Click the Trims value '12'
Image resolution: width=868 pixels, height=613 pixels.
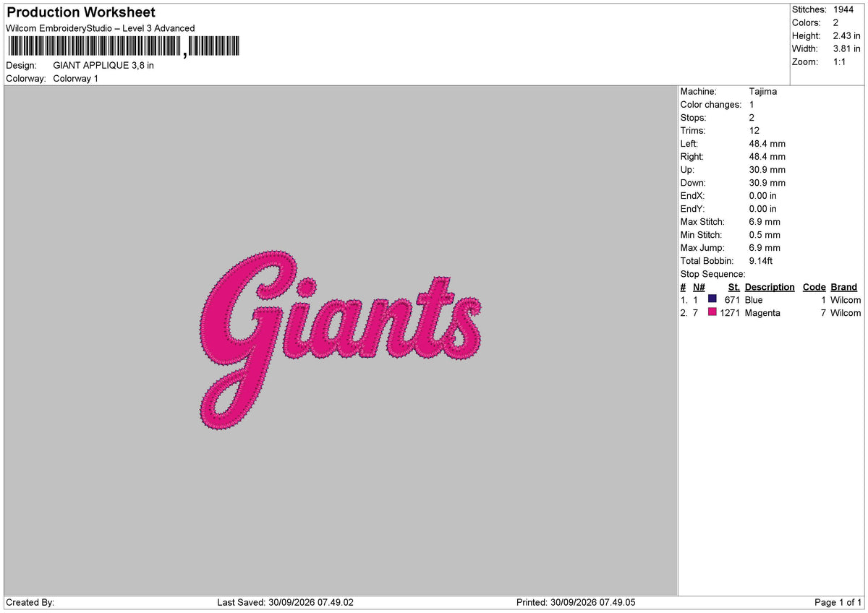click(754, 130)
